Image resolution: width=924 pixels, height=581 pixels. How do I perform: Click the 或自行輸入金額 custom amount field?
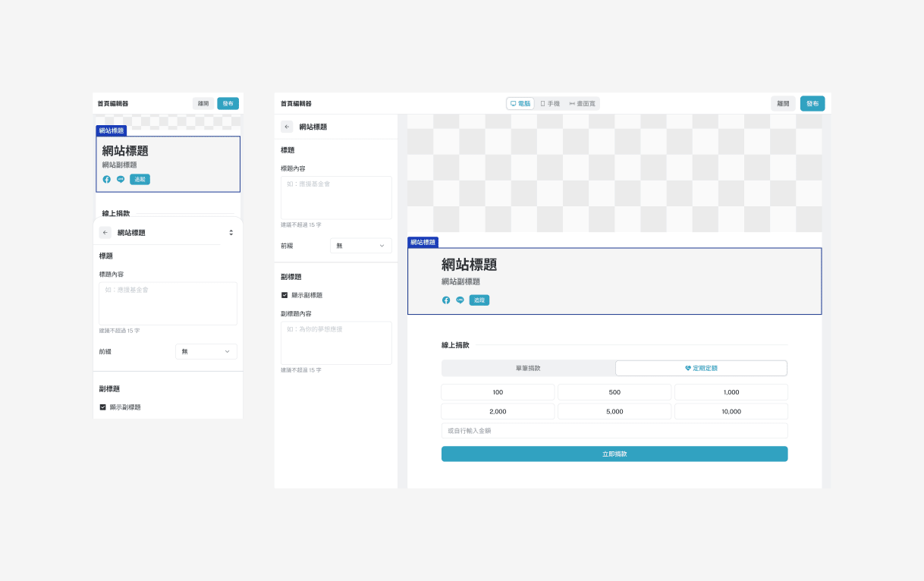pyautogui.click(x=614, y=431)
